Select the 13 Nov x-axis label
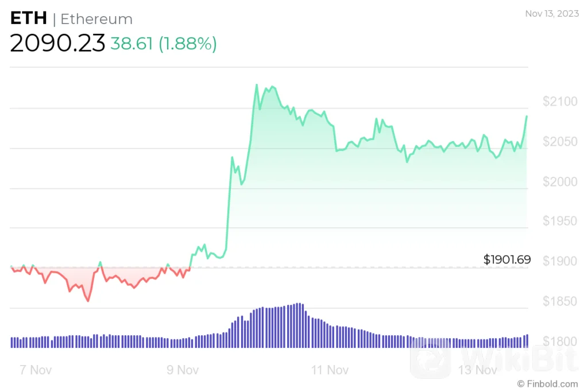Screen dimensions: 588x392 [478, 370]
